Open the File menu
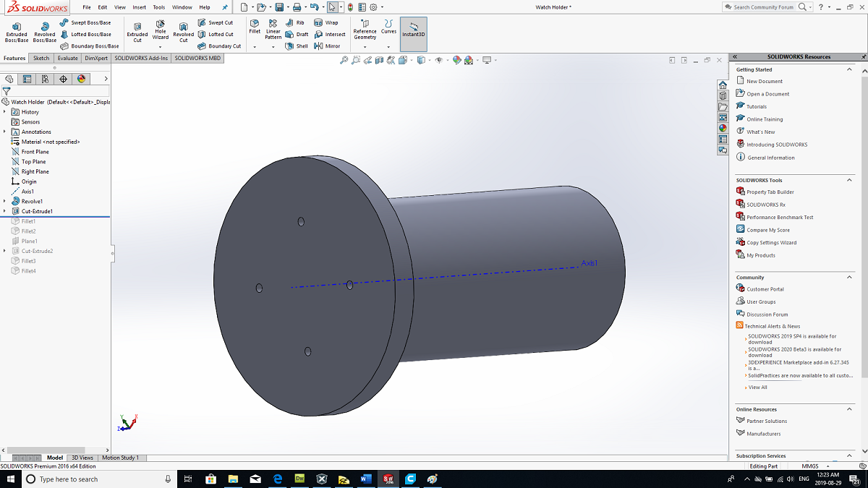868x488 pixels. coord(87,7)
